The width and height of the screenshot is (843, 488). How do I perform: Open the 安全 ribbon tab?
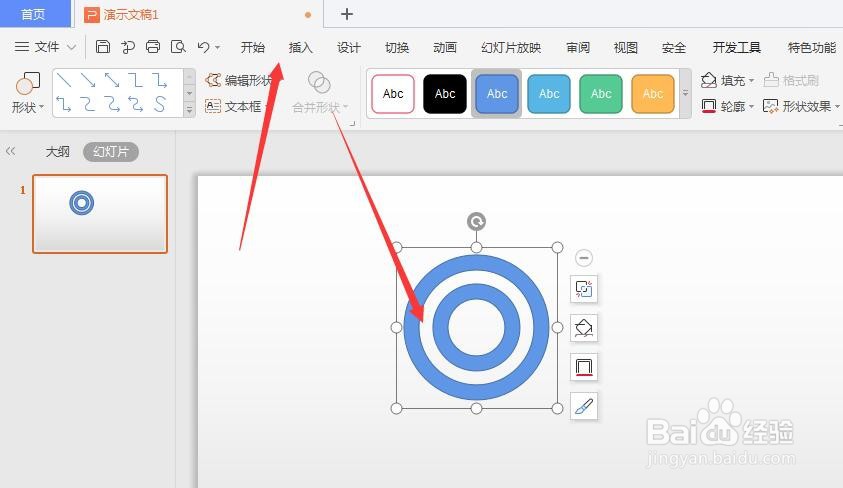point(674,47)
